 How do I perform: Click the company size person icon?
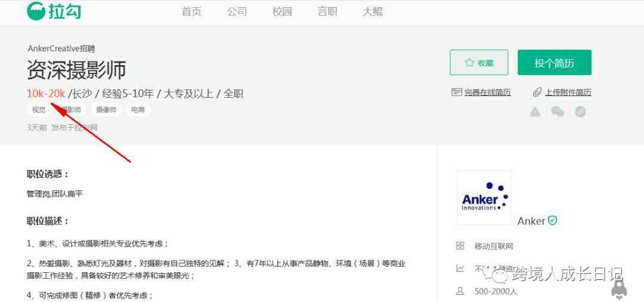[460, 291]
